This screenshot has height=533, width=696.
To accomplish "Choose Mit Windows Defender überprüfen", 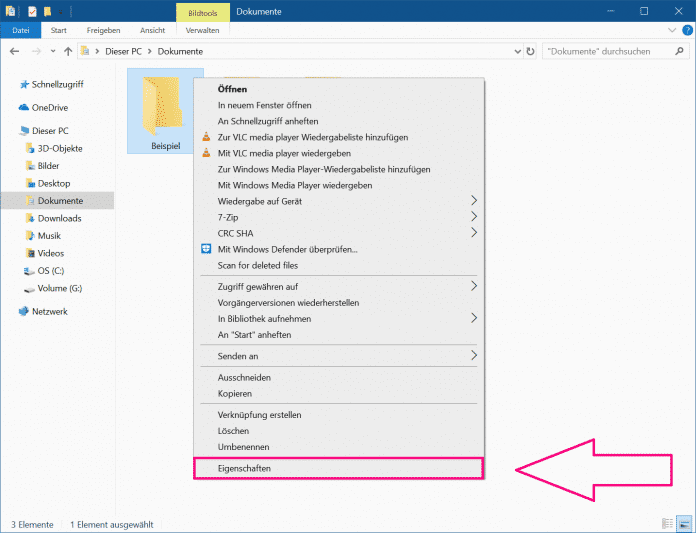I will pyautogui.click(x=287, y=249).
